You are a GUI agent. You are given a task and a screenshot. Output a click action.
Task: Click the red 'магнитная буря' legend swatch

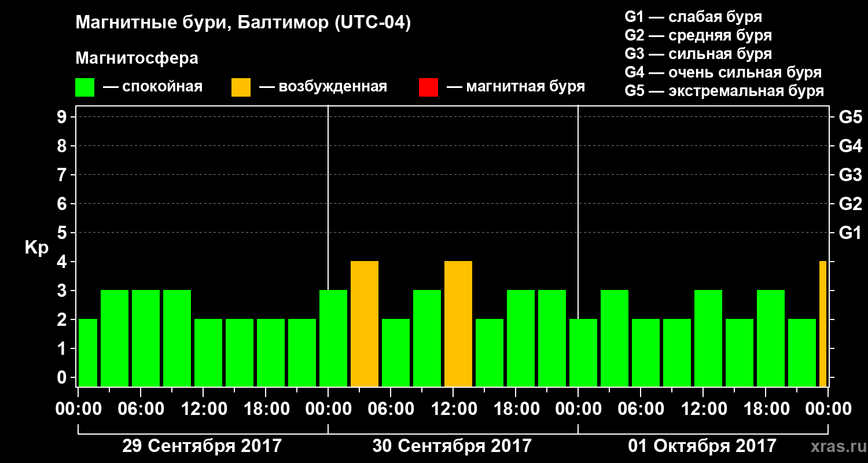[x=428, y=87]
